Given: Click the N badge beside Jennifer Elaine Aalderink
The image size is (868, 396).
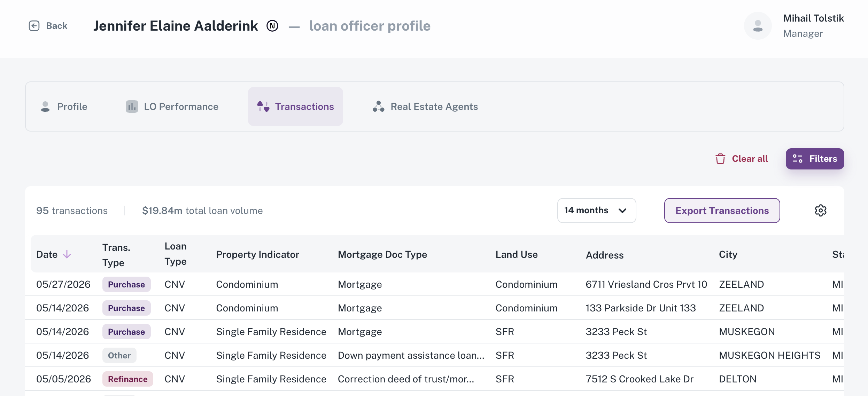Looking at the screenshot, I should coord(272,26).
